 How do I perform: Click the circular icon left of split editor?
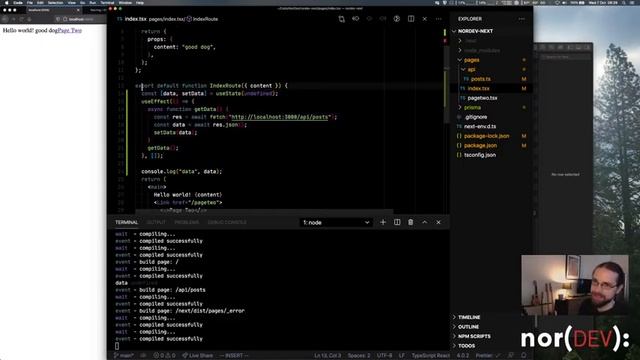point(396,19)
